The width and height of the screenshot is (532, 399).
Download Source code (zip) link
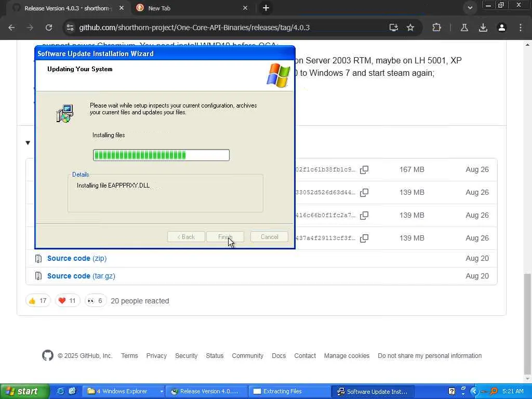click(77, 258)
